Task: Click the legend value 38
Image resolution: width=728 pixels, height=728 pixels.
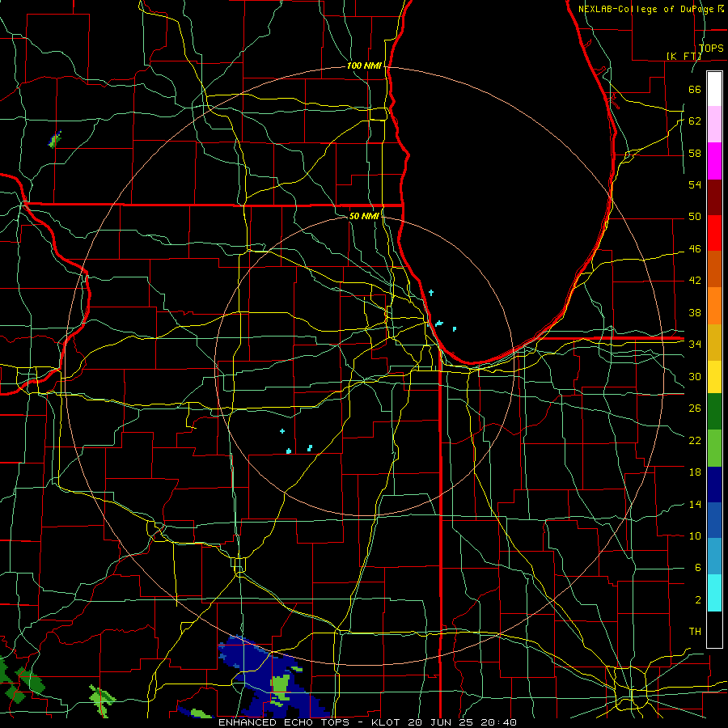Action: (x=695, y=312)
